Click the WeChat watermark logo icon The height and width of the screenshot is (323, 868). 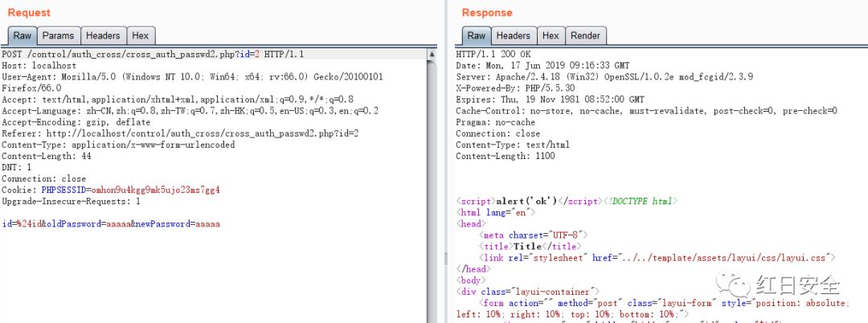[735, 284]
